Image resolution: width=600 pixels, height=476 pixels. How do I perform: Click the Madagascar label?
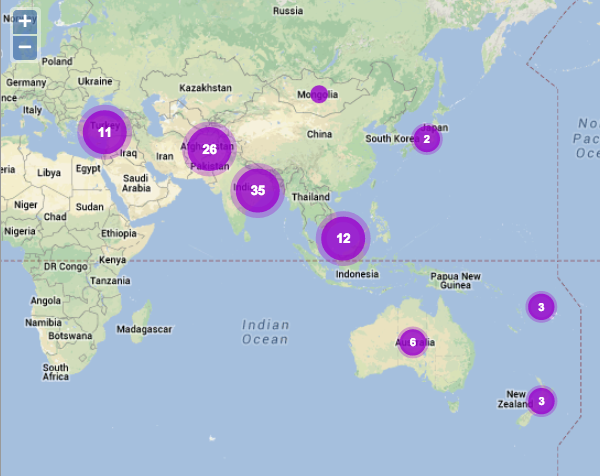pyautogui.click(x=144, y=329)
